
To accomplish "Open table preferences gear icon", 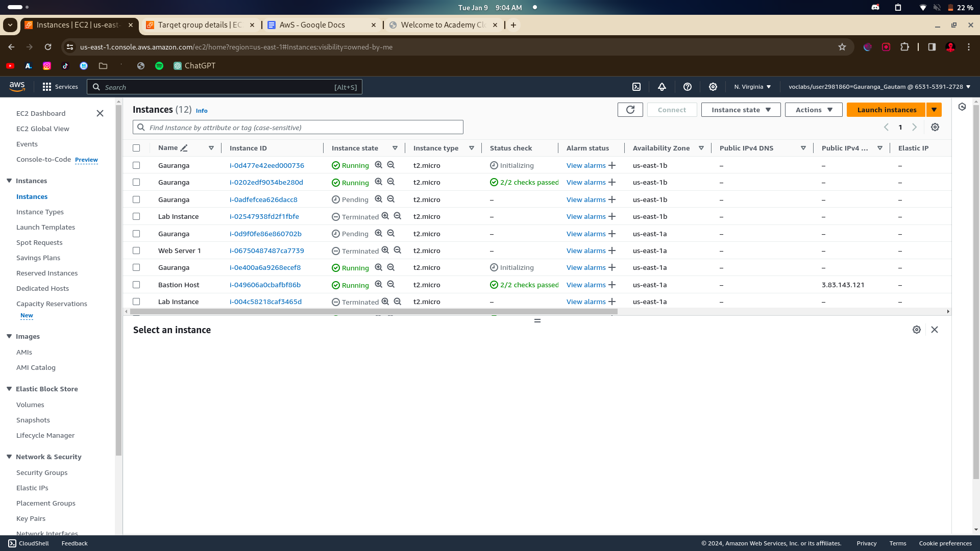I will pos(935,128).
